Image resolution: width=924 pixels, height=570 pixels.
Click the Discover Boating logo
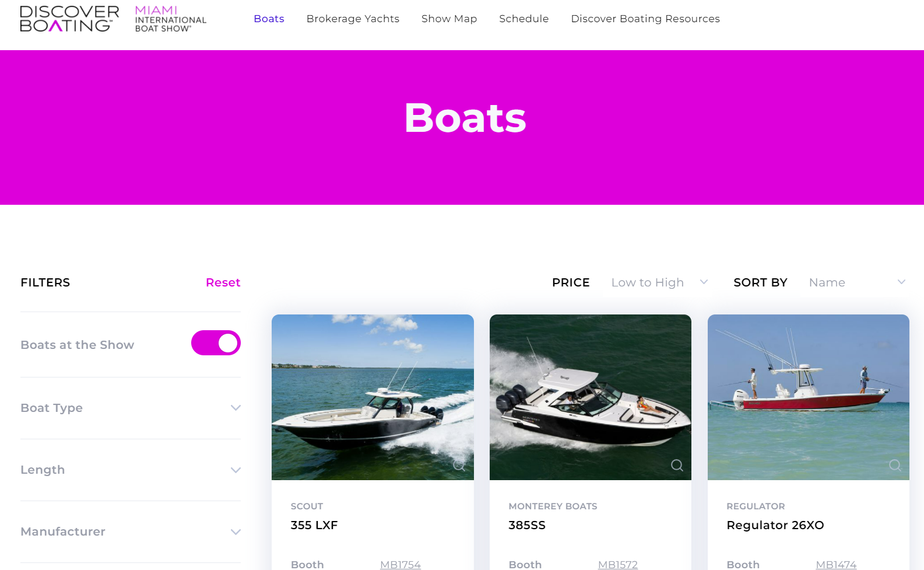click(69, 19)
